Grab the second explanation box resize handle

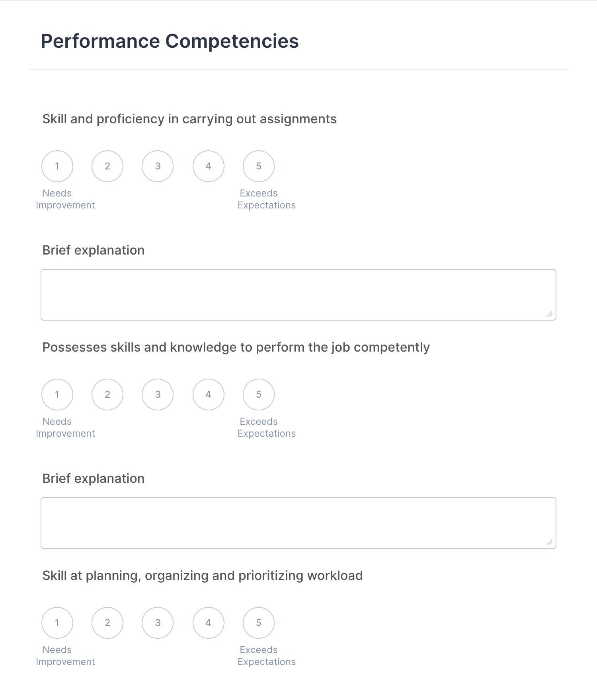click(550, 542)
